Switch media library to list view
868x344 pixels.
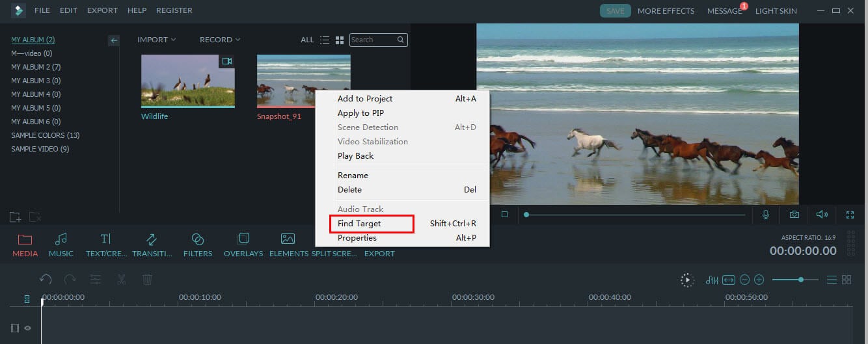(325, 40)
